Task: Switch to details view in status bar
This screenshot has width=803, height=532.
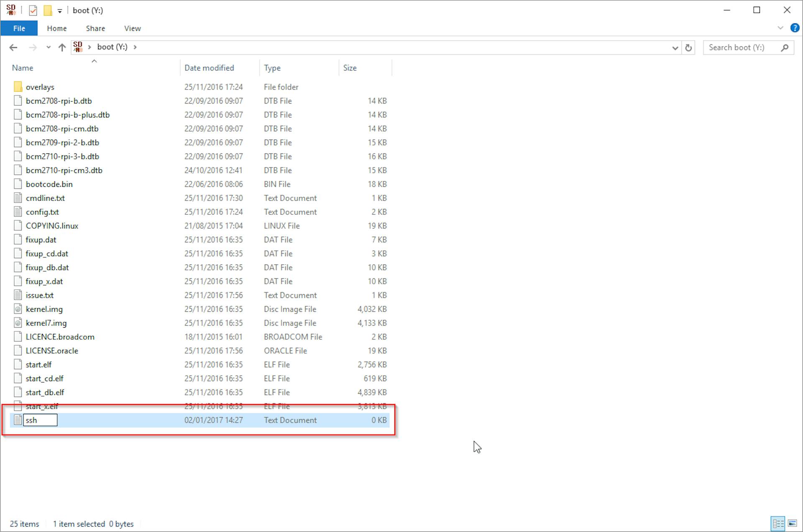Action: [778, 523]
